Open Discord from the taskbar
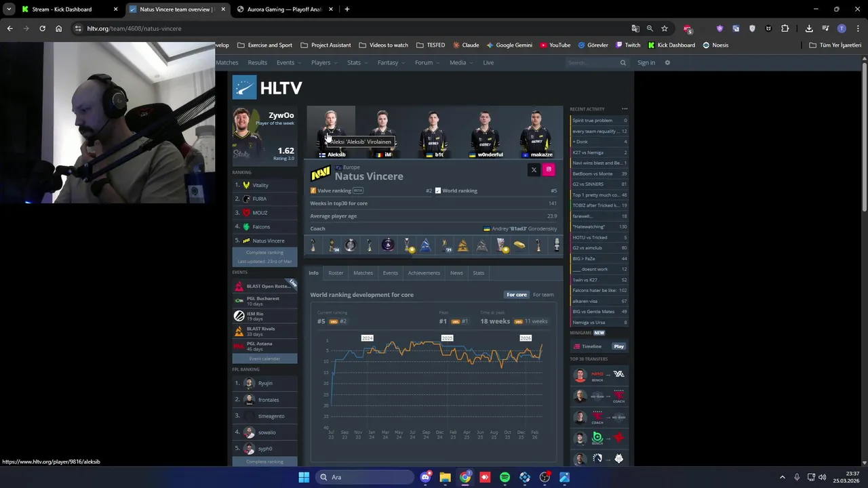 [x=425, y=477]
